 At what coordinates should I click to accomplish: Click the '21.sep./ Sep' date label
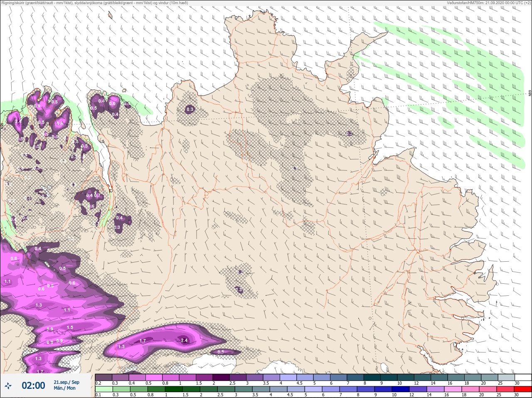66,382
